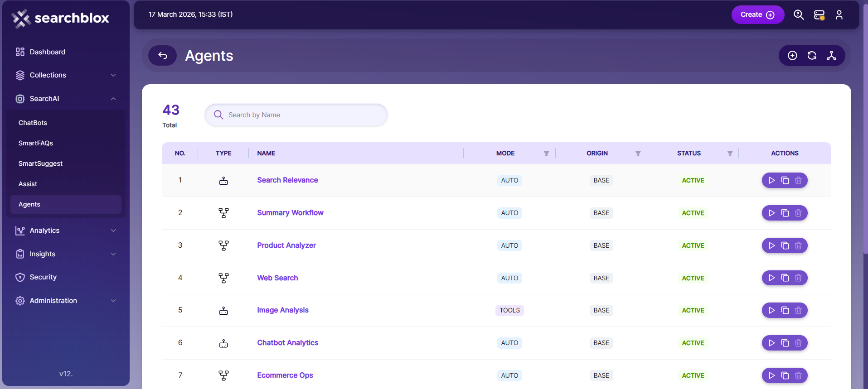Copy the Web Search agent
The height and width of the screenshot is (389, 868).
pyautogui.click(x=785, y=278)
